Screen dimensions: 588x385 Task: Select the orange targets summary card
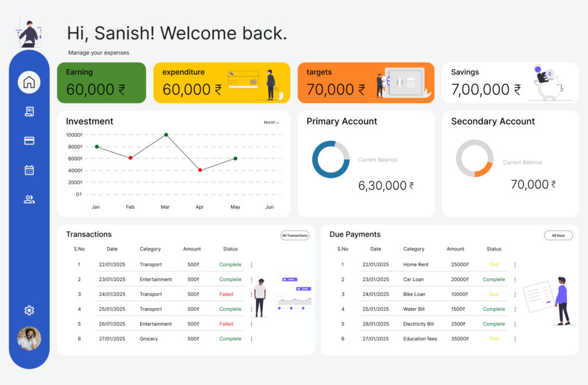[366, 83]
